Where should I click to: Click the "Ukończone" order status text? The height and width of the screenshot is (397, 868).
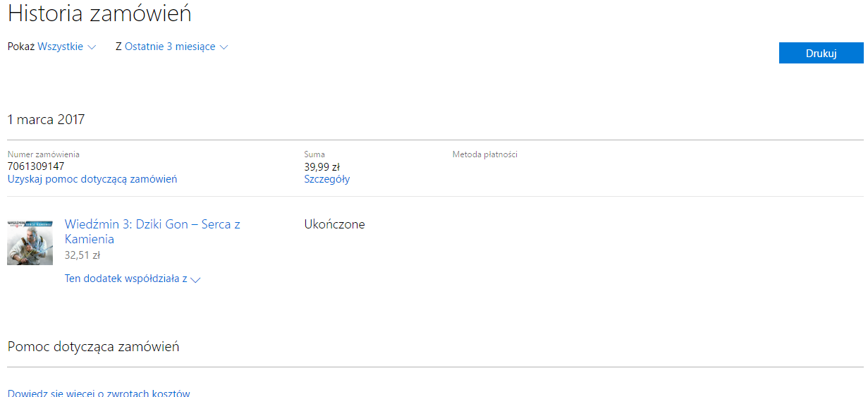click(334, 224)
